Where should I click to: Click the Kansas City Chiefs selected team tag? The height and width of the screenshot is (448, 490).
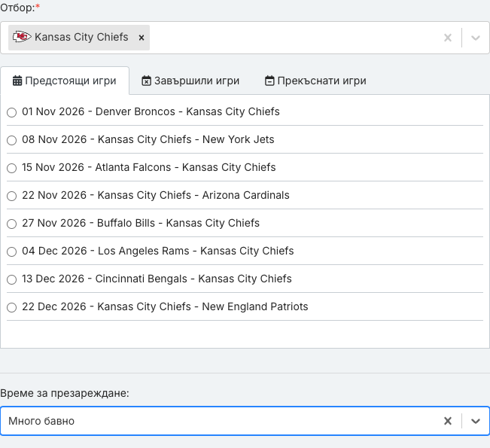pyautogui.click(x=79, y=38)
